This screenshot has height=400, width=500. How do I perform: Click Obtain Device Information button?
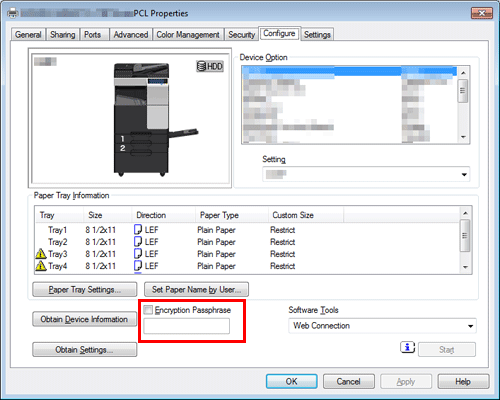click(85, 319)
